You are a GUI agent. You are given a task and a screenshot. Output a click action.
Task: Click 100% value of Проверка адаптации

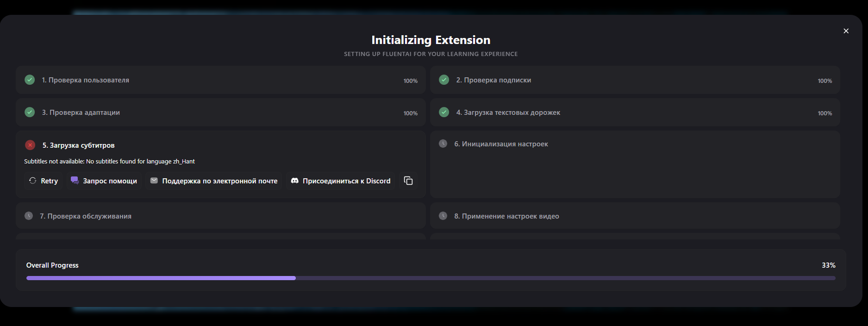pyautogui.click(x=411, y=113)
